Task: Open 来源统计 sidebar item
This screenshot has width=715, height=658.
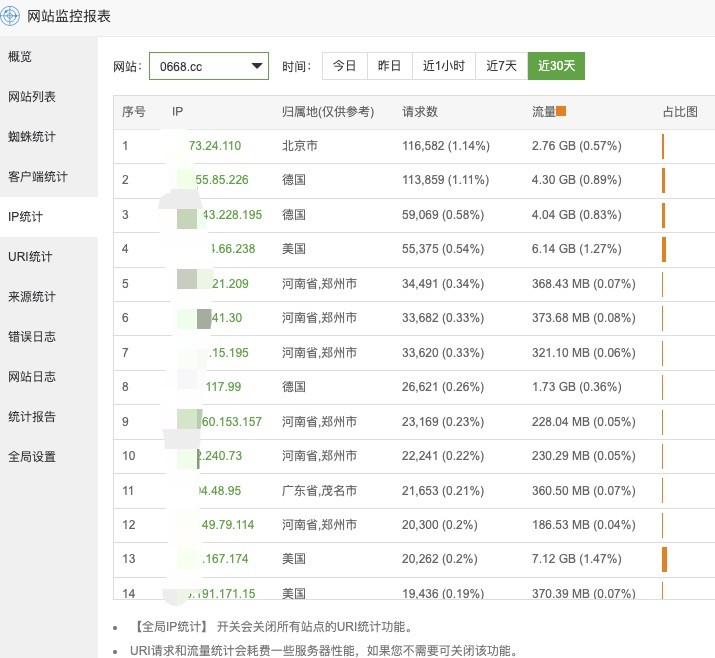Action: click(x=32, y=297)
